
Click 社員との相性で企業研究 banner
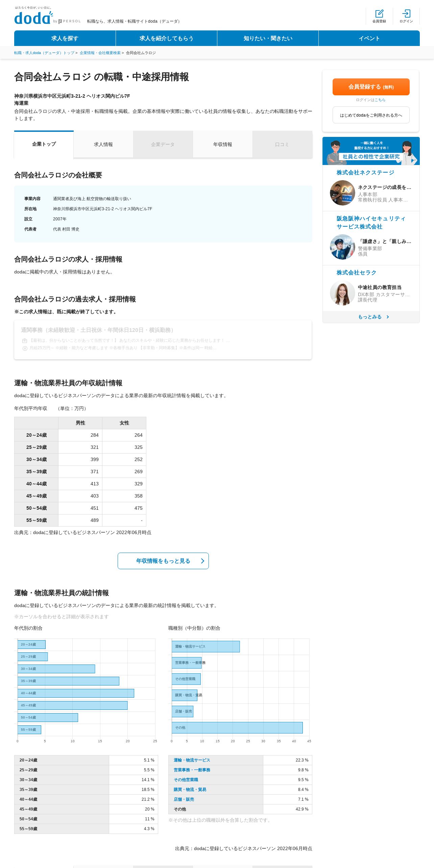click(371, 151)
